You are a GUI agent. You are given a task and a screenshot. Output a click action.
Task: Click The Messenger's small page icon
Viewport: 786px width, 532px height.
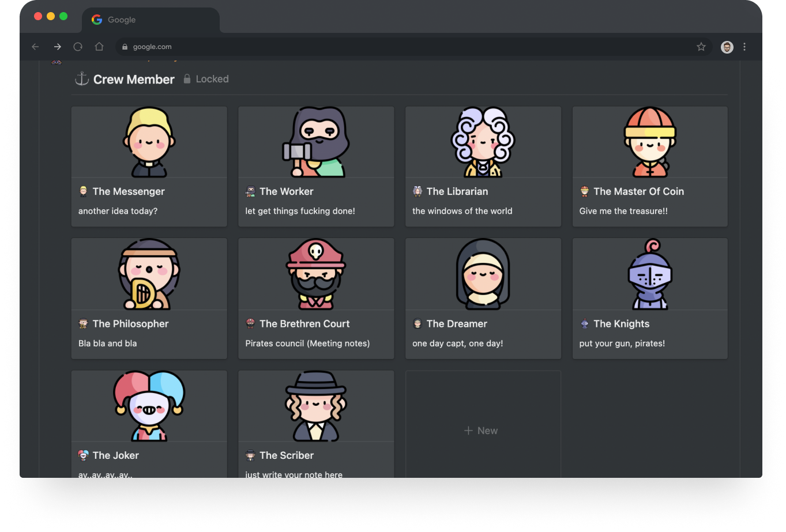click(83, 191)
